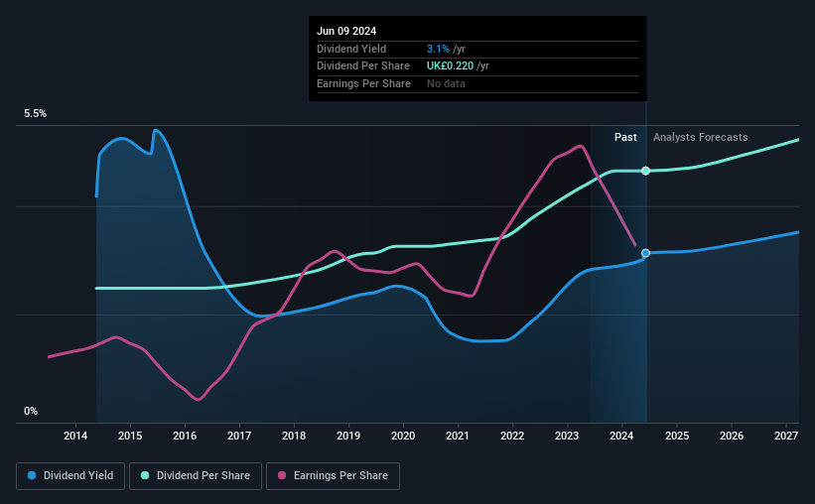Toggle the Dividend Per Share legend button
The width and height of the screenshot is (815, 504).
point(196,476)
